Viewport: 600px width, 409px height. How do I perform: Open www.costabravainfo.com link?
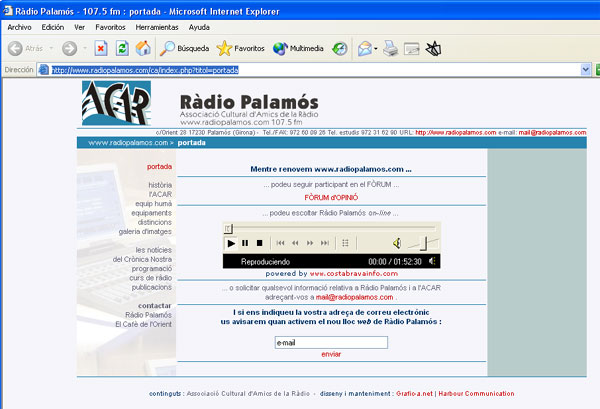(x=354, y=274)
